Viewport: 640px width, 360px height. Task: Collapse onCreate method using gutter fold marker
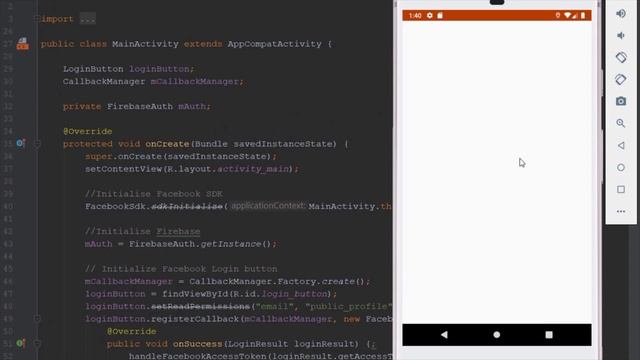(37, 144)
